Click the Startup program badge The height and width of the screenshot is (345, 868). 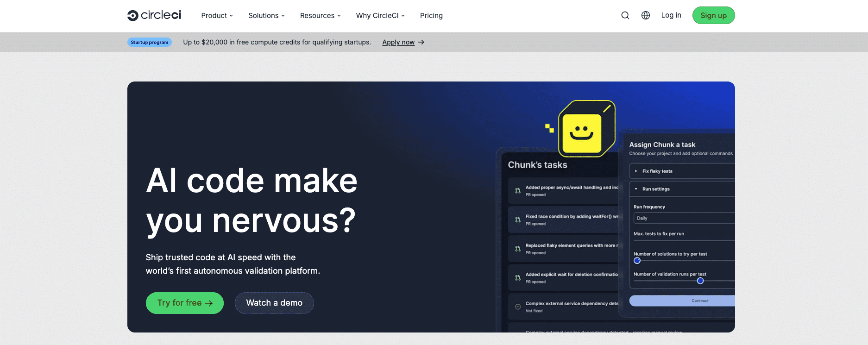[149, 42]
